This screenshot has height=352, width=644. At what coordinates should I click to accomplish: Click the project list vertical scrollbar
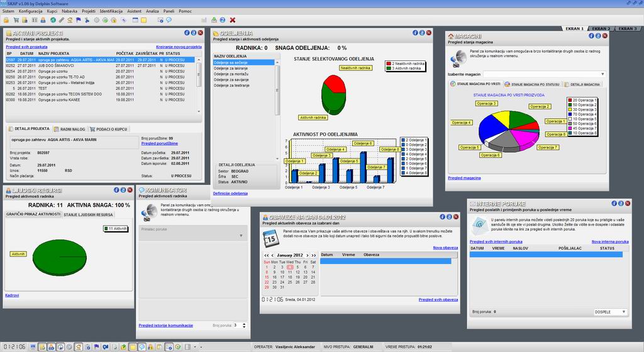click(199, 85)
